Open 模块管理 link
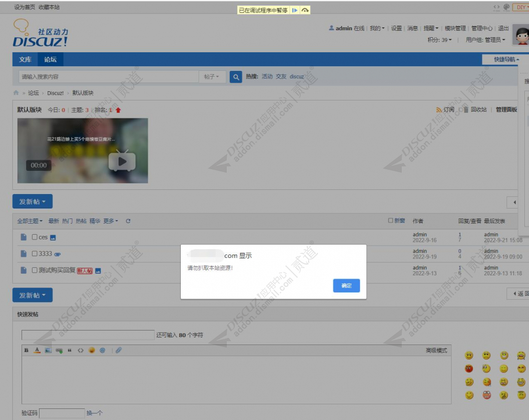The image size is (529, 420). click(x=455, y=28)
